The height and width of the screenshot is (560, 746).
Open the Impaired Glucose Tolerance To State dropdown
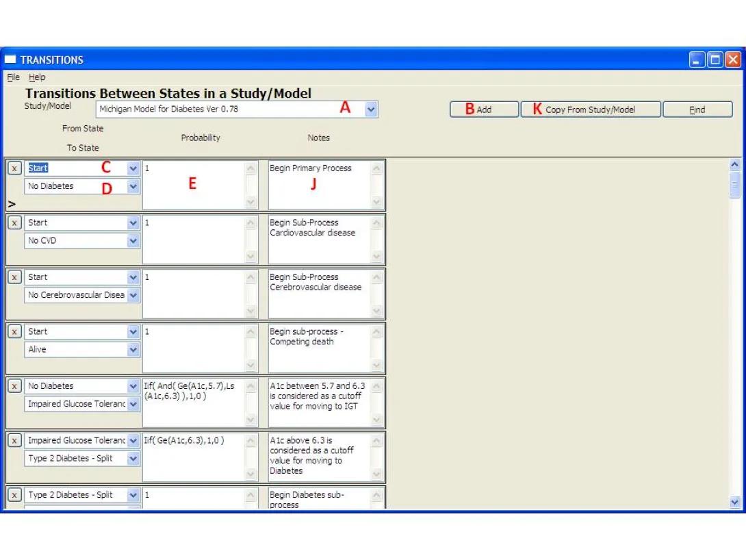pos(133,404)
